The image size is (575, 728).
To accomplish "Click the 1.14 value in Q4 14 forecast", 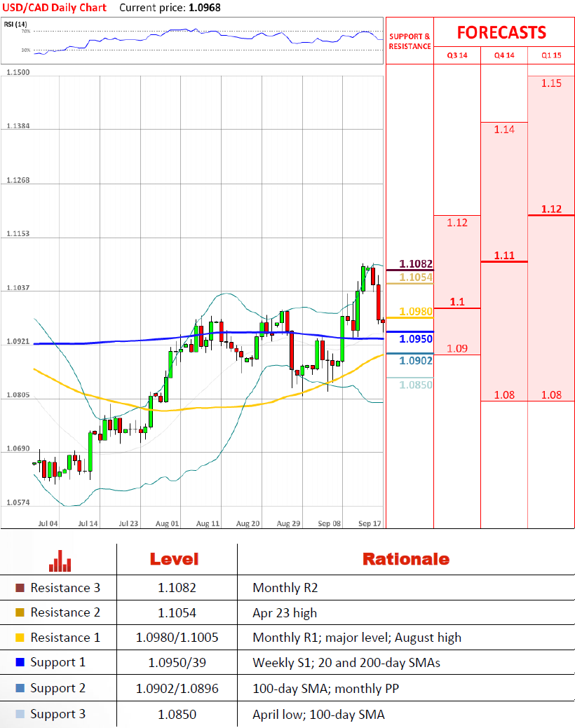I will 504,130.
